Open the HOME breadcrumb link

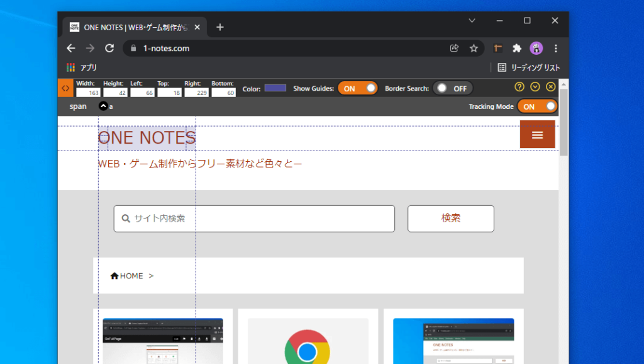click(128, 275)
